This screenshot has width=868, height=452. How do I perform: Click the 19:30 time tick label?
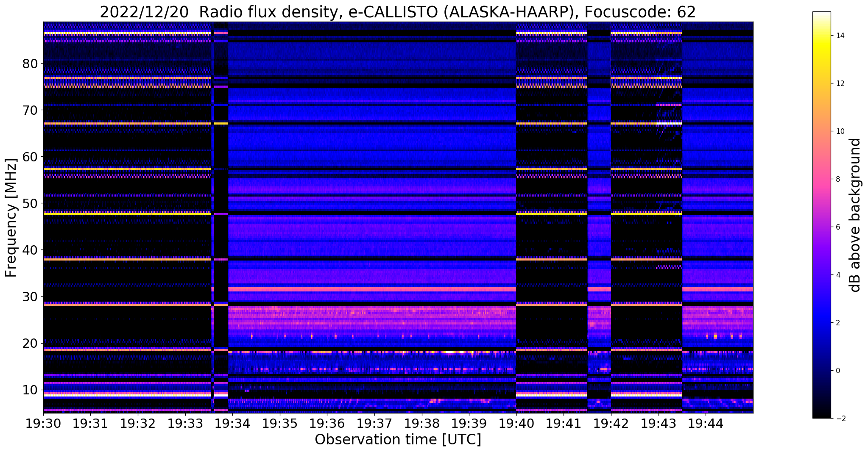(x=43, y=423)
